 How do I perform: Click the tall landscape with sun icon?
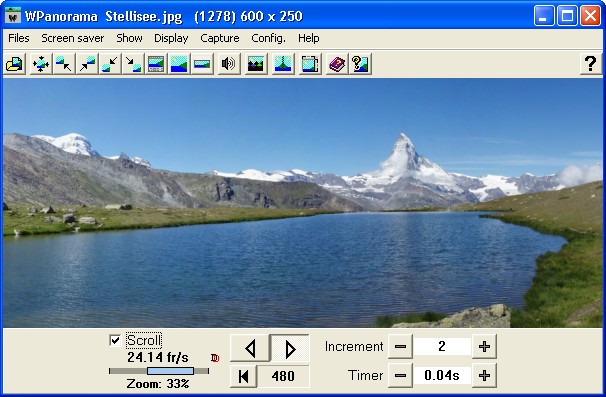(x=179, y=64)
